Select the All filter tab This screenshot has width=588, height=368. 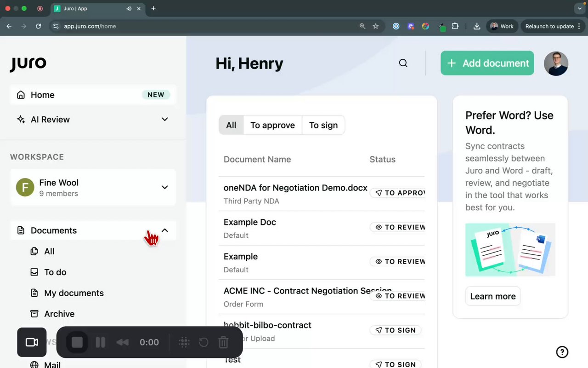click(x=231, y=125)
